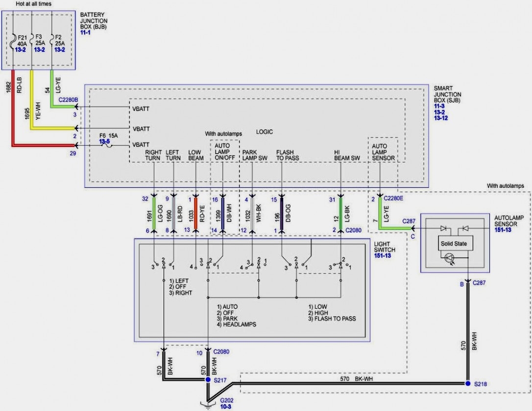Open the 13-5 reference beside fuse F6
The height and width of the screenshot is (411, 532).
[x=105, y=141]
